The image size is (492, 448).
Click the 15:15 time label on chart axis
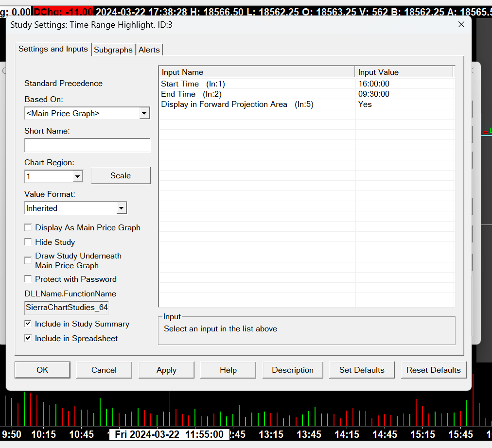point(422,434)
